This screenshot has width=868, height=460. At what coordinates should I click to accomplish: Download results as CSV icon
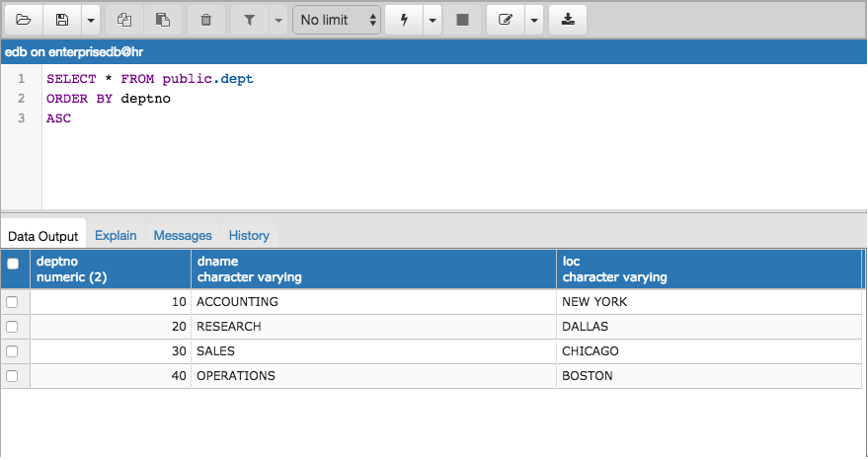568,20
